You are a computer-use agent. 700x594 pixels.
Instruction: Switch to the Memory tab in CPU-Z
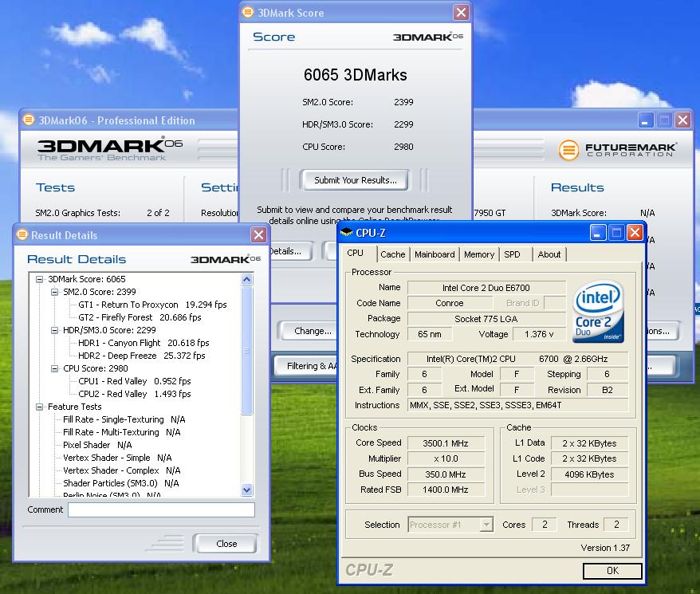[479, 254]
